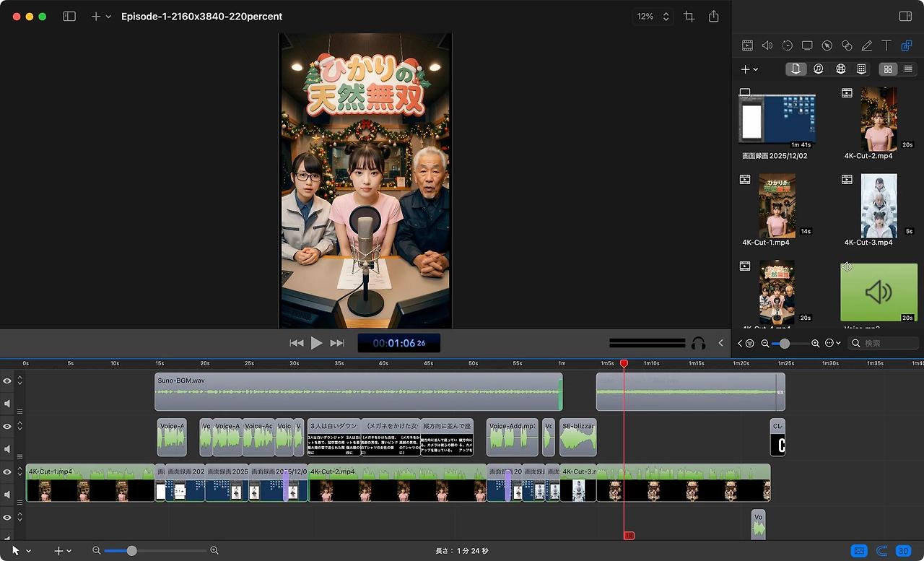
Task: Zoom out media library thumbnails
Action: [x=765, y=344]
